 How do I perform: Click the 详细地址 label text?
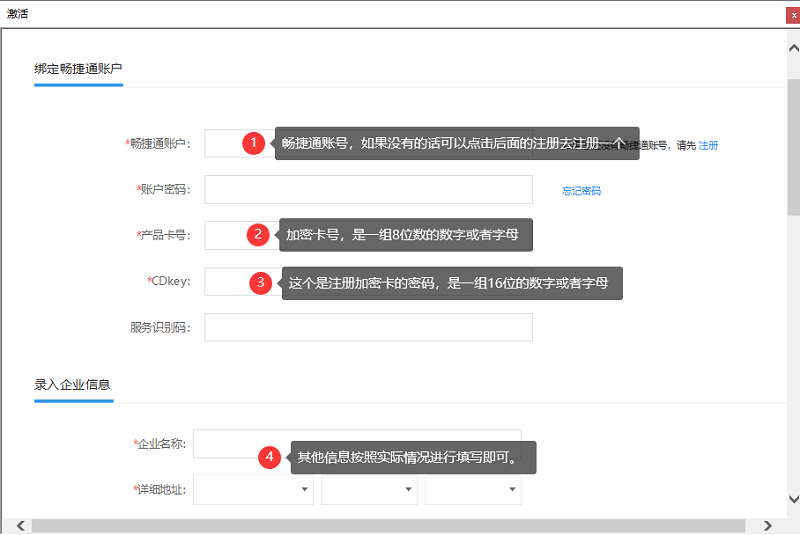click(160, 490)
